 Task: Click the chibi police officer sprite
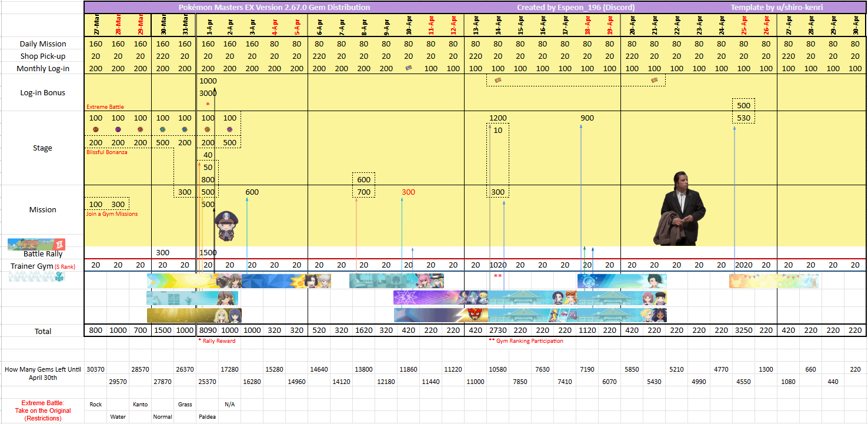(225, 226)
